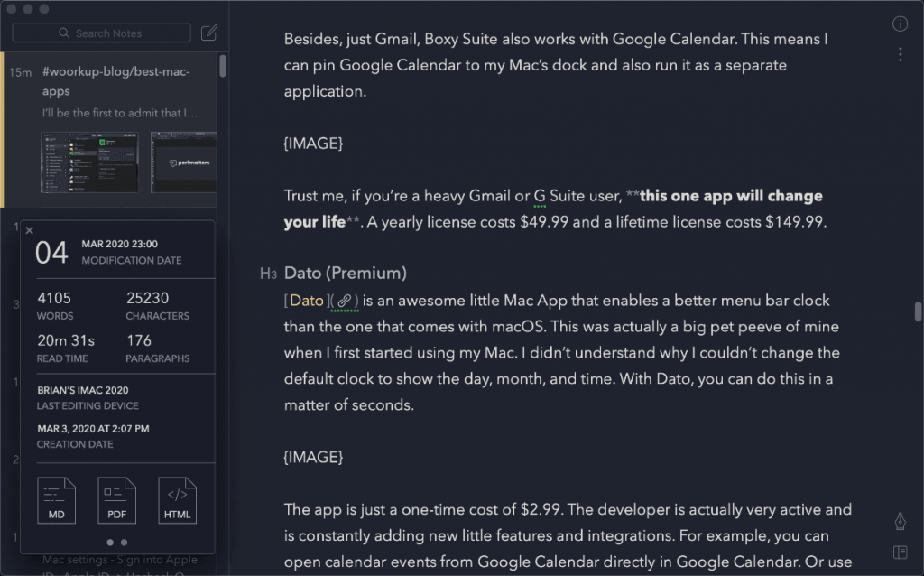Open the first screenshot thumbnail in the note list

click(89, 163)
